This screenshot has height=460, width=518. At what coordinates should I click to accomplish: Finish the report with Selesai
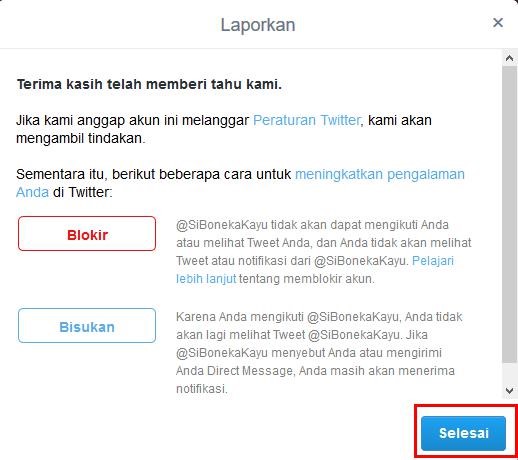463,433
